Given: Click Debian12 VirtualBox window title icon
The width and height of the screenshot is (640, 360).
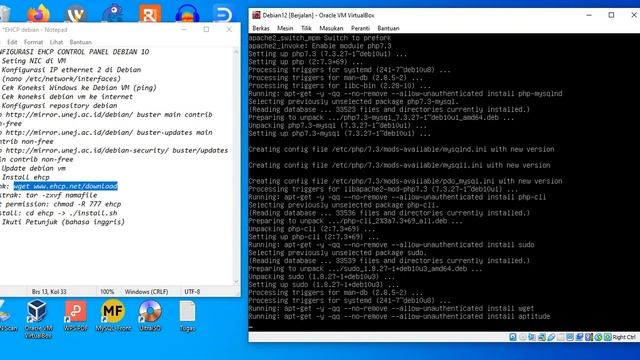Looking at the screenshot, I should point(256,15).
